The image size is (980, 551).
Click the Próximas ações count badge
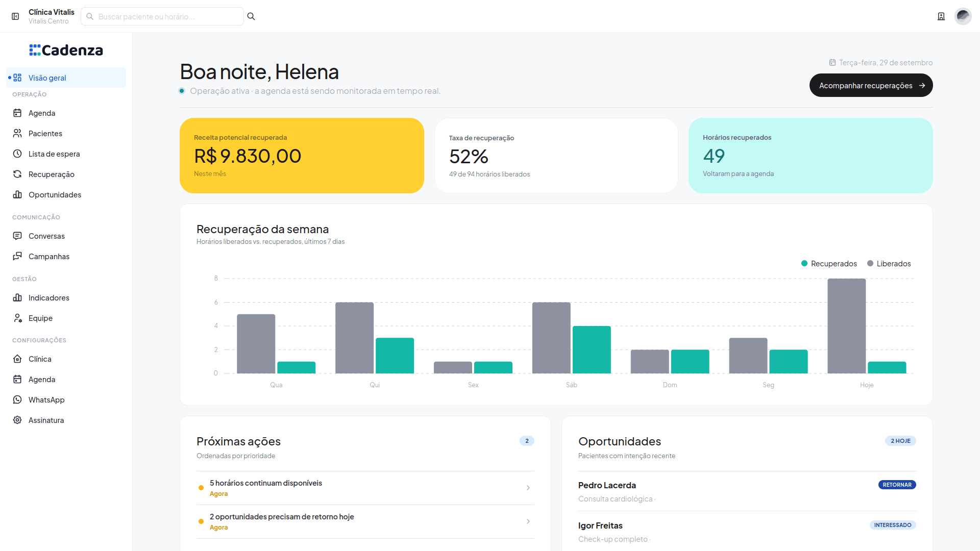[x=527, y=441]
